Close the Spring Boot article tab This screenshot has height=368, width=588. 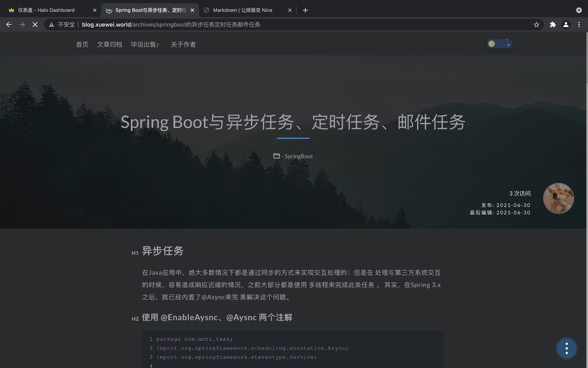192,10
